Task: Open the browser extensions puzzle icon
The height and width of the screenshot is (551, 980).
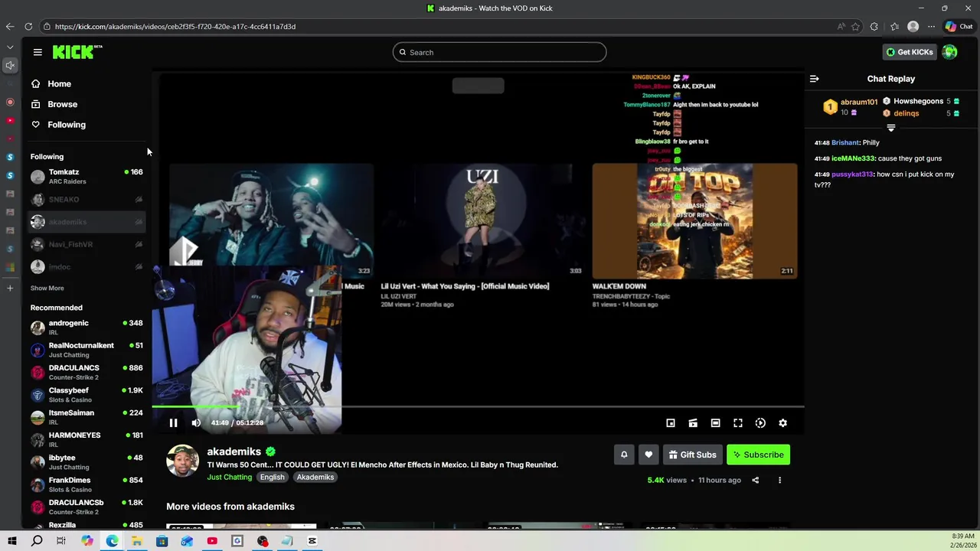Action: coord(874,26)
